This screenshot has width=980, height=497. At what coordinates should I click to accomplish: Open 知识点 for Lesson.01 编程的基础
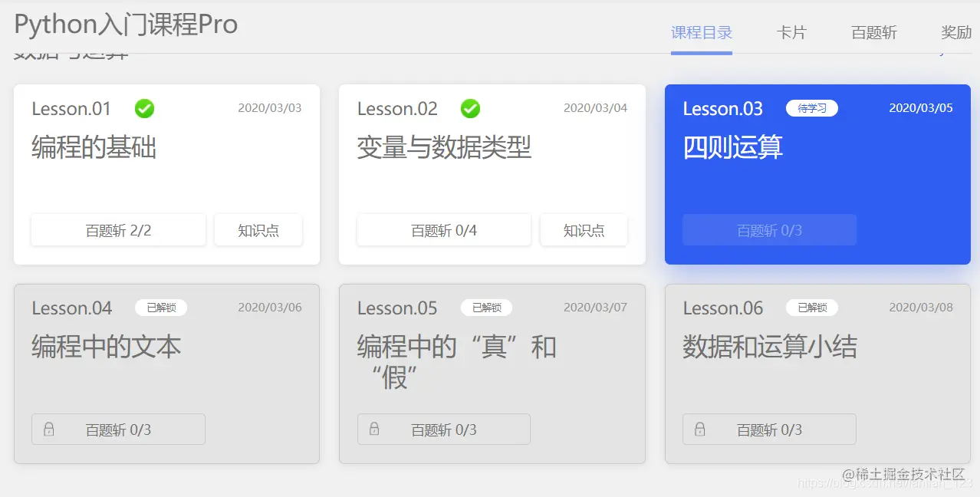258,230
